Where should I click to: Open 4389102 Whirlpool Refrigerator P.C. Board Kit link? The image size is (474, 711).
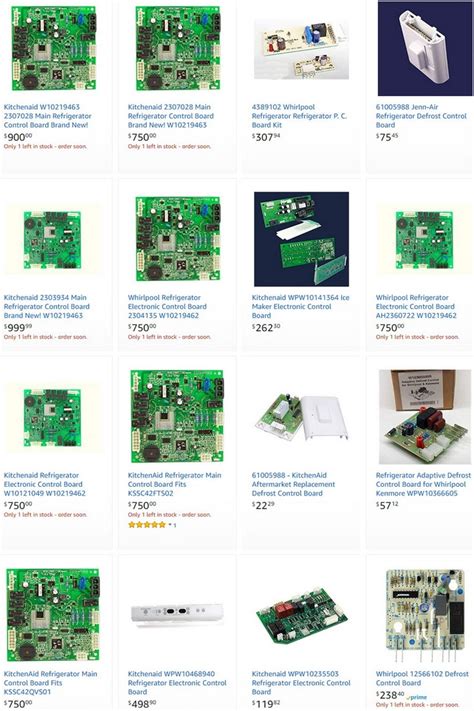299,116
